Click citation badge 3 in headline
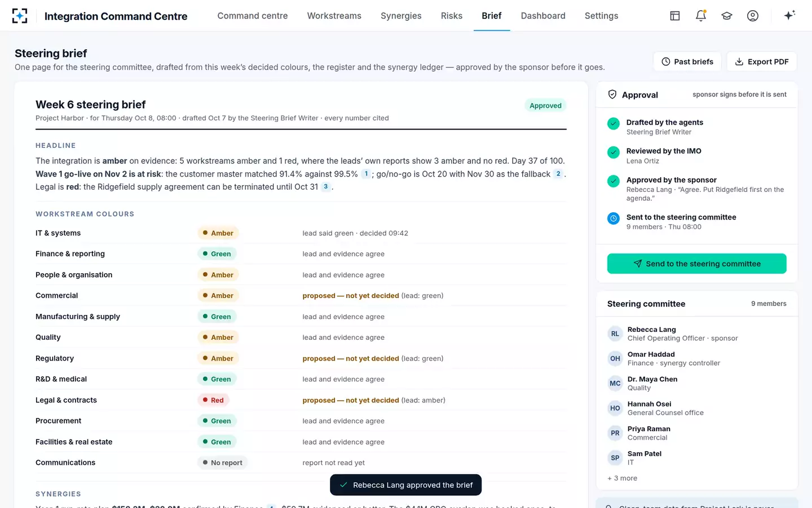The height and width of the screenshot is (508, 812). (x=325, y=187)
